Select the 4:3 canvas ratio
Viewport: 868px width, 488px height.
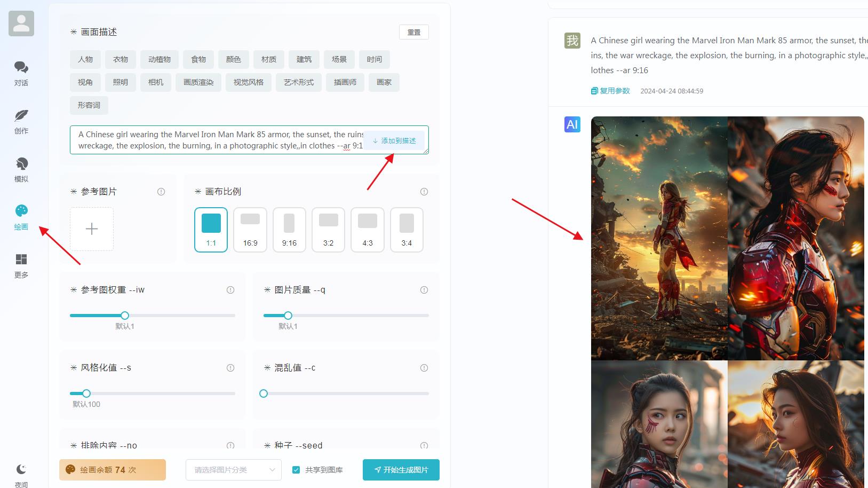pos(368,230)
